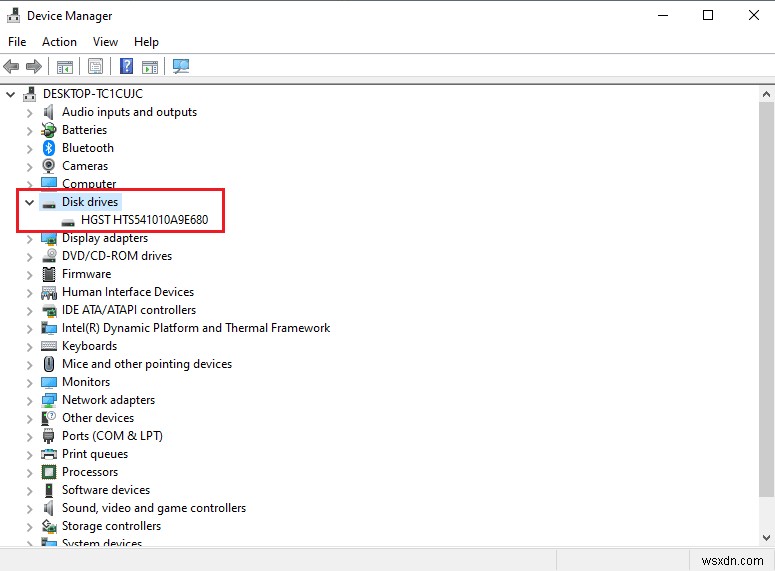Select the Software devices label
The height and width of the screenshot is (571, 775).
pos(106,490)
